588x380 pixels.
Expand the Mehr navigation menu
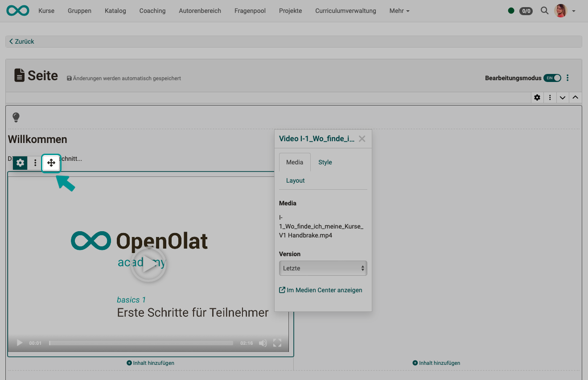[399, 11]
